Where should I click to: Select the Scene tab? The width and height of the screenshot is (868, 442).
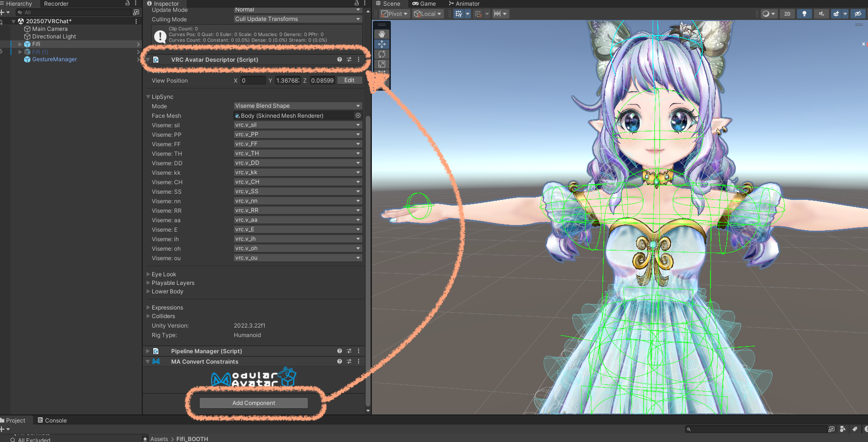point(388,4)
